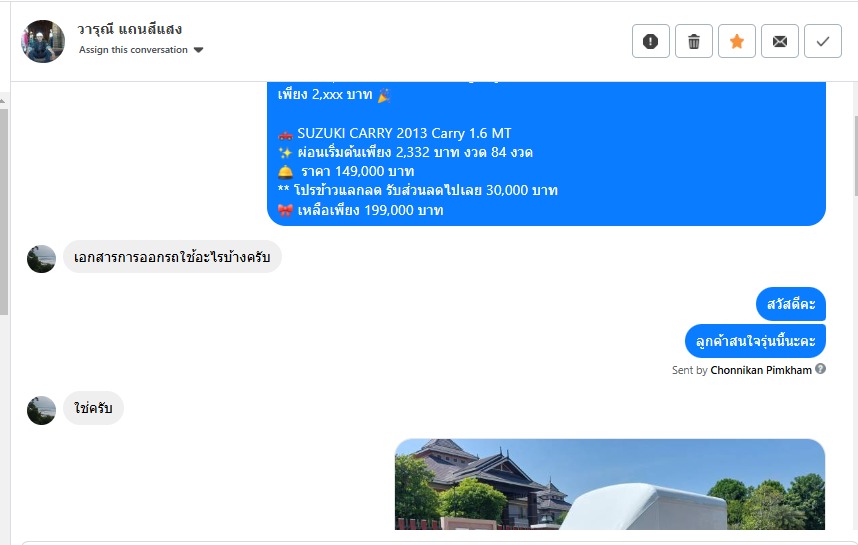The height and width of the screenshot is (545, 858).
Task: Mark conversation as spam with exclamation icon
Action: coord(651,41)
